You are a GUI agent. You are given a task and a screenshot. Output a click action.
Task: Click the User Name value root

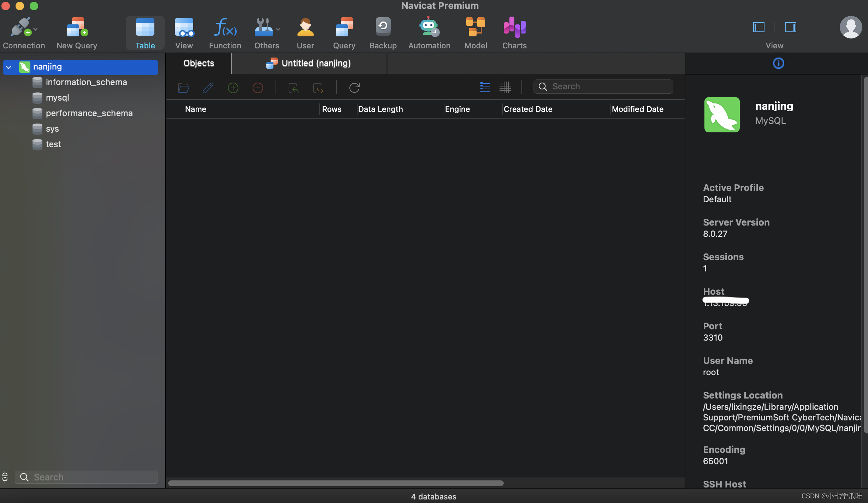[711, 372]
